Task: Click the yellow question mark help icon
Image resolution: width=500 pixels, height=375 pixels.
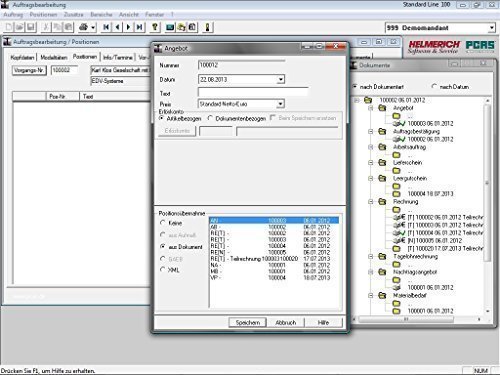Action: click(155, 27)
